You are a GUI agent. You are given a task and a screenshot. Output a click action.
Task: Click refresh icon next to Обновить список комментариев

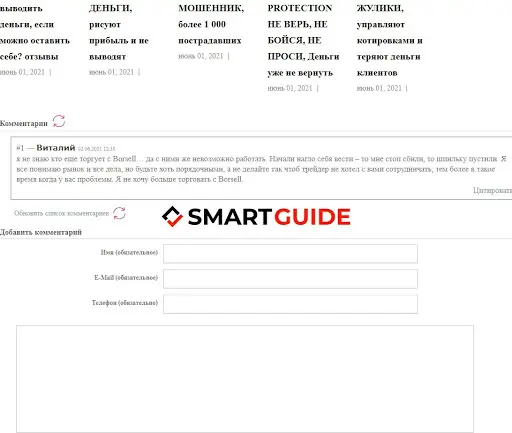(119, 213)
